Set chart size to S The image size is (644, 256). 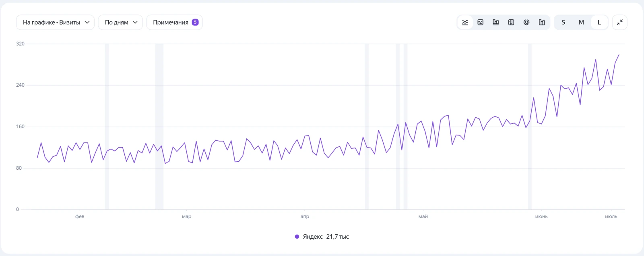coord(563,22)
